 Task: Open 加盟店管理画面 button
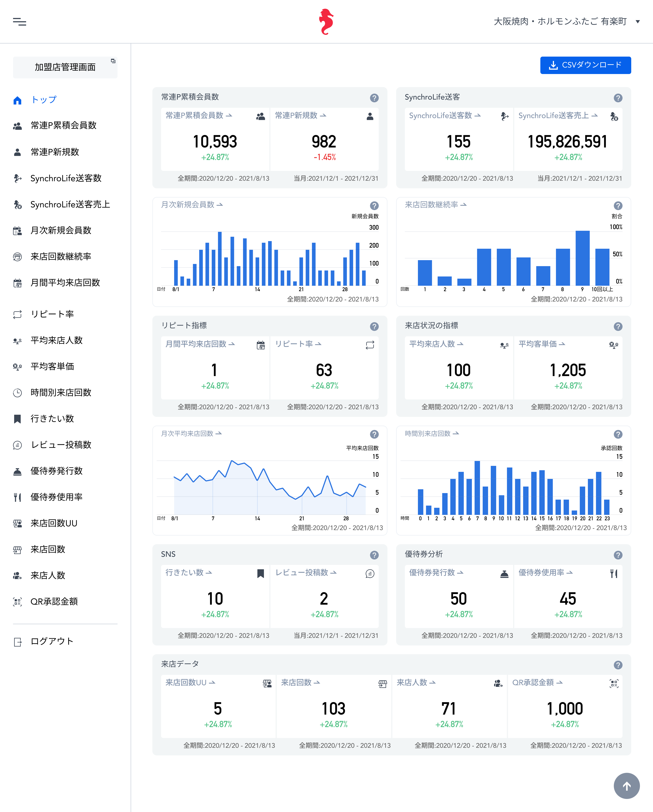[x=65, y=67]
